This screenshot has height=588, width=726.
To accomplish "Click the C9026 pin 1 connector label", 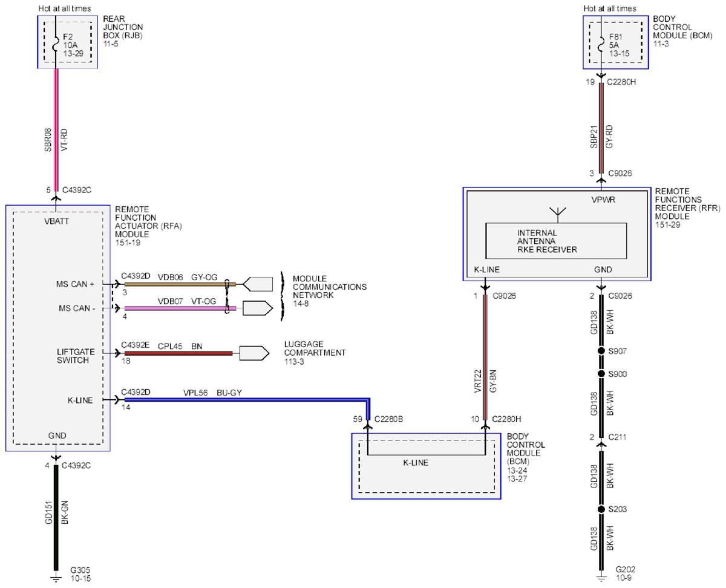I will click(503, 296).
